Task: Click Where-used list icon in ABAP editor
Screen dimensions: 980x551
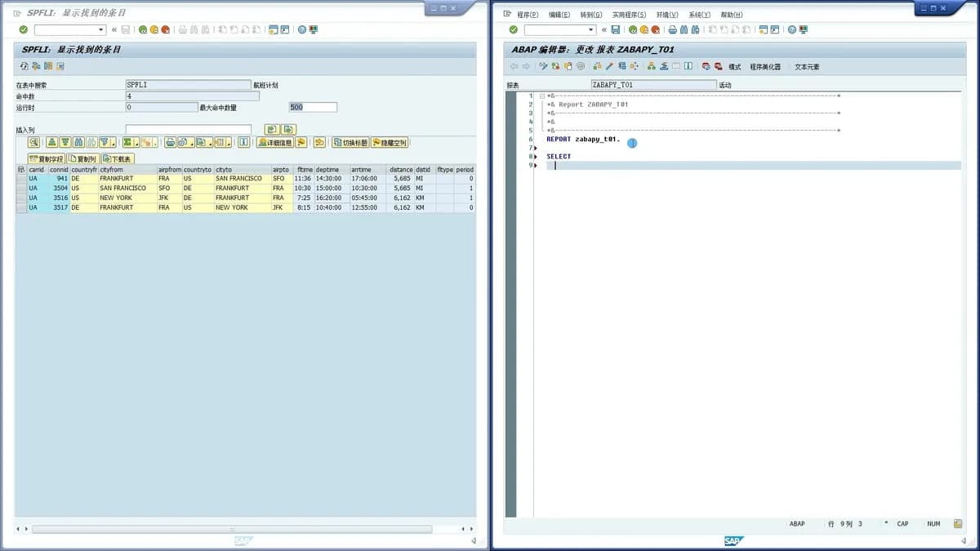Action: pyautogui.click(x=634, y=66)
